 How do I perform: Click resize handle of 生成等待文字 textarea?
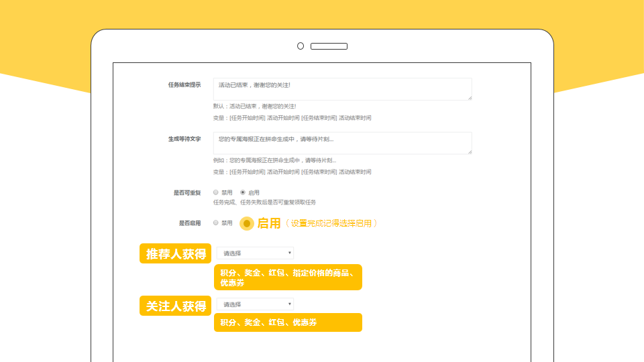click(x=470, y=152)
